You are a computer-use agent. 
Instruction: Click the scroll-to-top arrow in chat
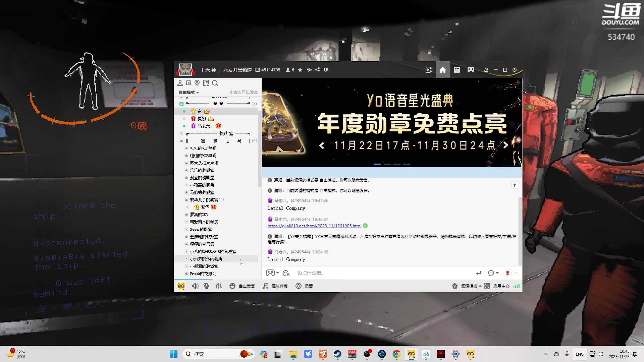pos(515,185)
